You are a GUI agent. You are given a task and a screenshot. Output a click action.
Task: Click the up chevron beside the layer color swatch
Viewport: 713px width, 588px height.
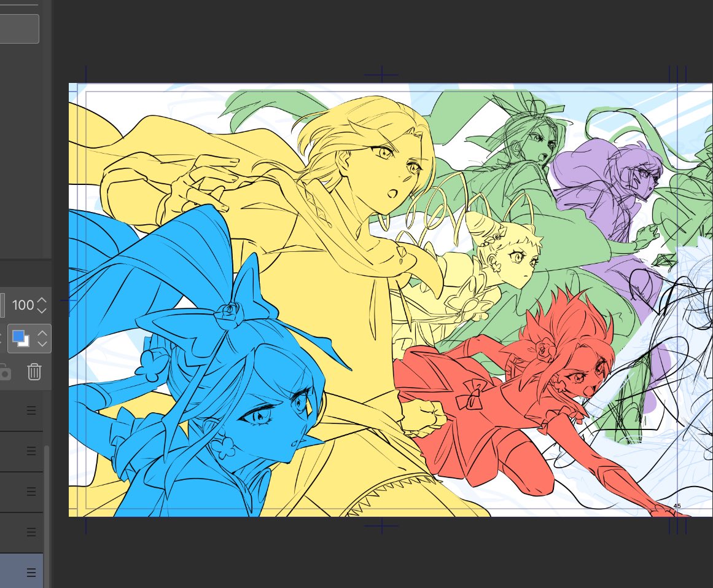coord(42,334)
